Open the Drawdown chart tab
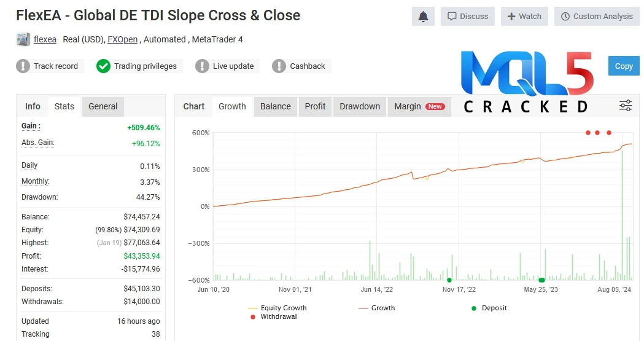644x341 pixels. [x=360, y=106]
